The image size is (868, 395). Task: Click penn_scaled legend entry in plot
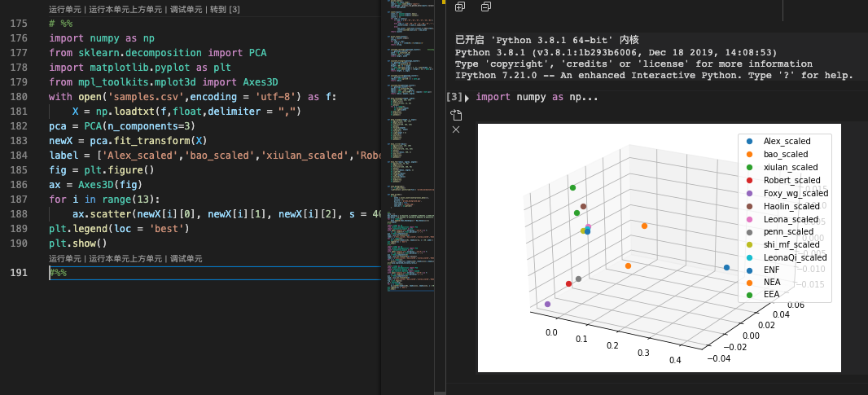pos(788,231)
